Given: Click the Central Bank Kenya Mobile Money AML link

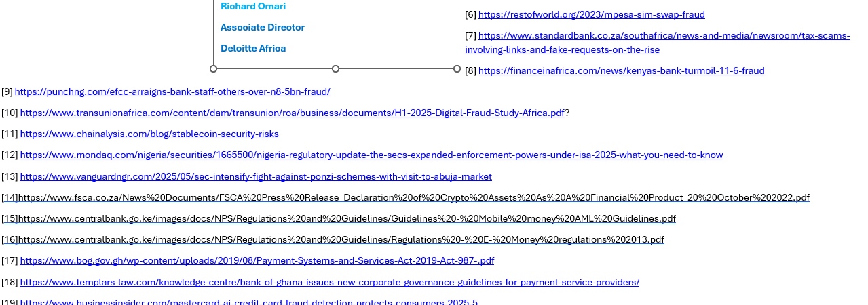Looking at the screenshot, I should pyautogui.click(x=347, y=219).
